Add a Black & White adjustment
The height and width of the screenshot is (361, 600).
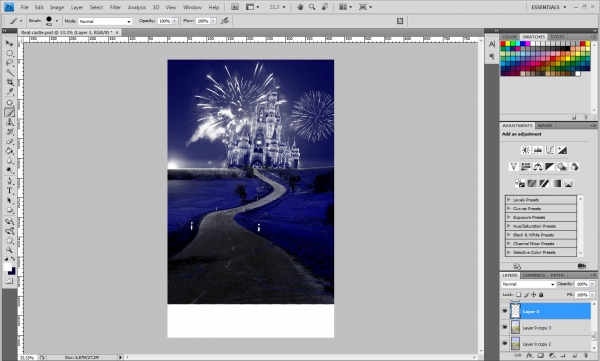click(x=550, y=167)
